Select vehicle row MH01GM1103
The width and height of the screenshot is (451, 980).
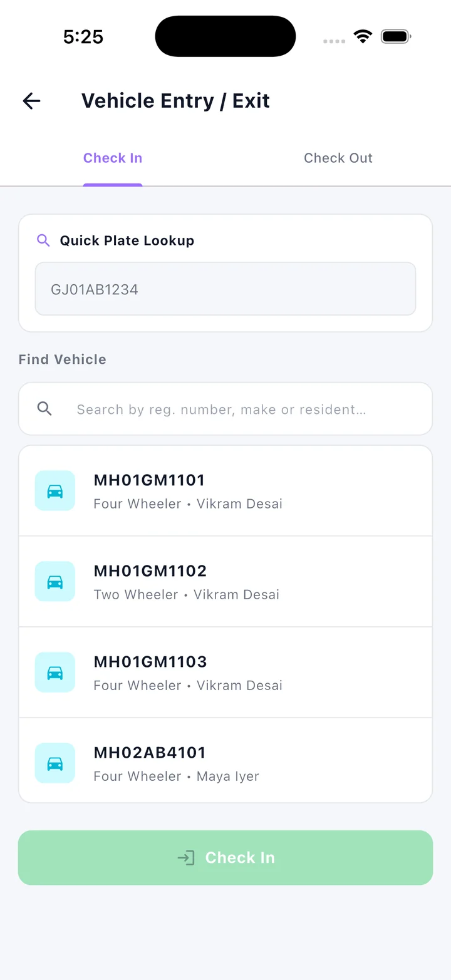(225, 673)
